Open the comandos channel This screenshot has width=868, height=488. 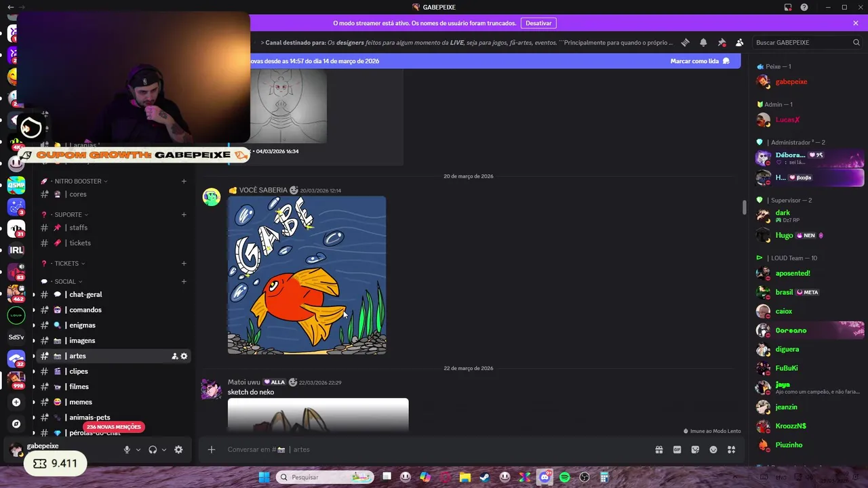pyautogui.click(x=113, y=310)
